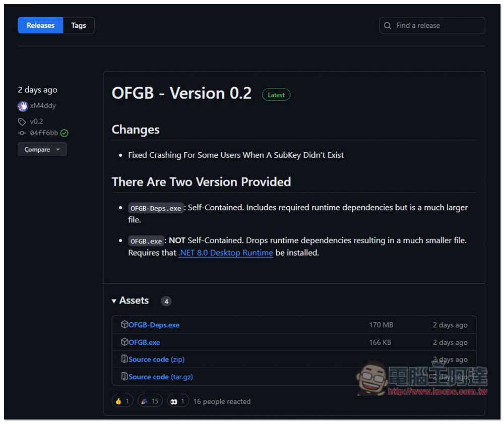This screenshot has height=424, width=504.
Task: Click the Latest badge
Action: (276, 95)
